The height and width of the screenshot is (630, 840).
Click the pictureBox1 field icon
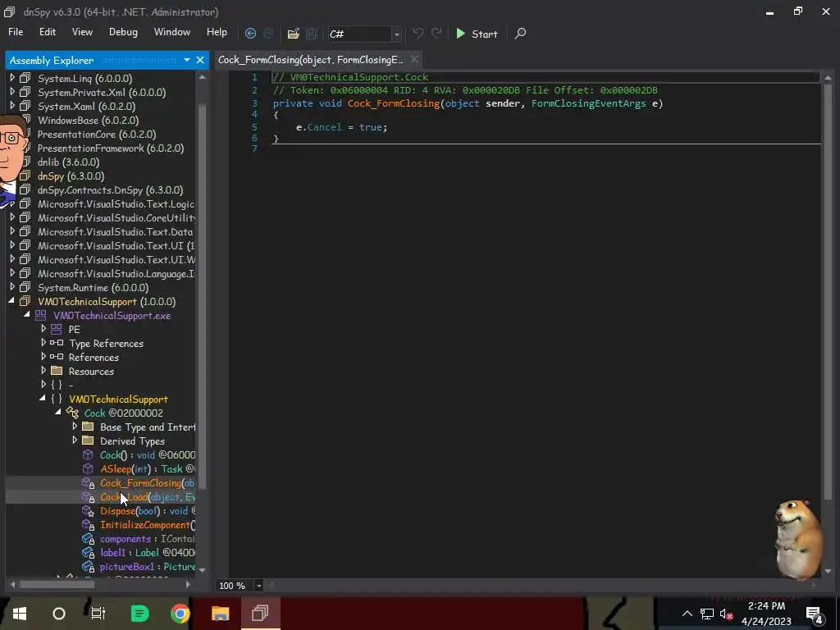88,567
